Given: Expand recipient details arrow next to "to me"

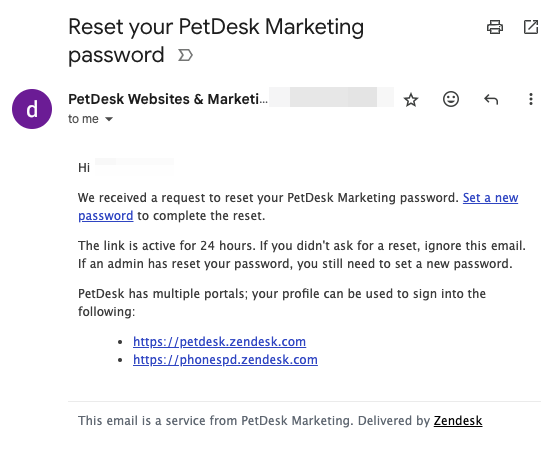Looking at the screenshot, I should click(x=109, y=119).
